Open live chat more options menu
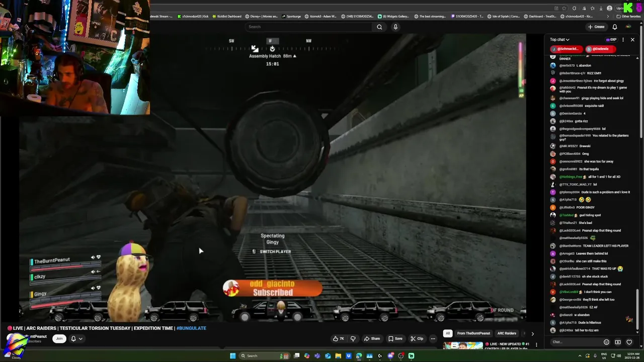This screenshot has height=362, width=644. point(623,40)
